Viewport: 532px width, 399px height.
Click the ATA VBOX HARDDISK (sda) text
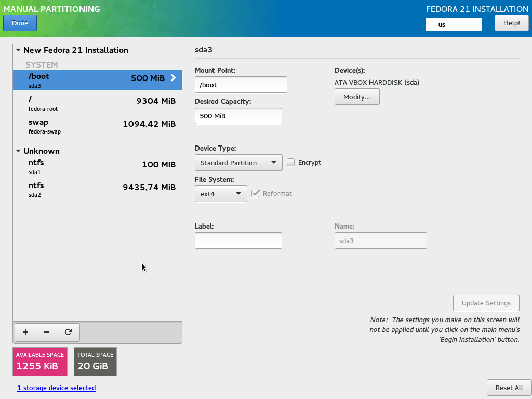click(x=377, y=83)
